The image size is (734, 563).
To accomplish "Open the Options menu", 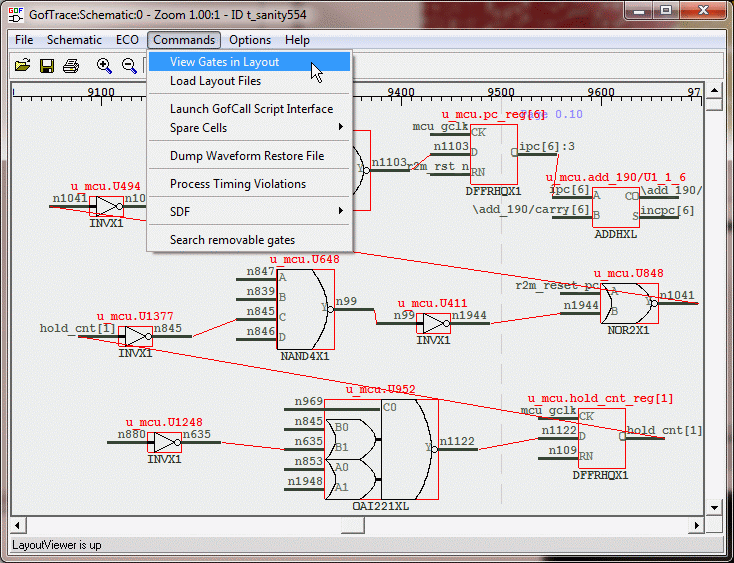I will click(x=249, y=40).
